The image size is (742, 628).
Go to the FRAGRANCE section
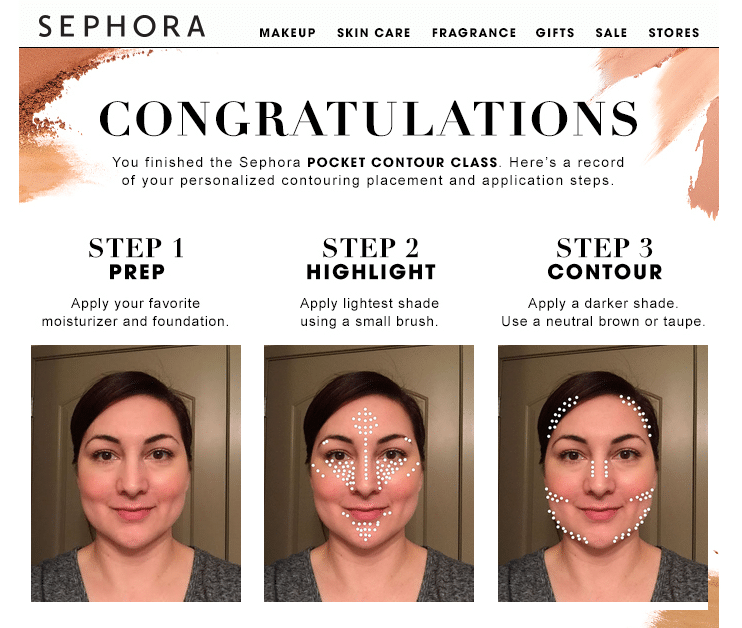(x=474, y=33)
